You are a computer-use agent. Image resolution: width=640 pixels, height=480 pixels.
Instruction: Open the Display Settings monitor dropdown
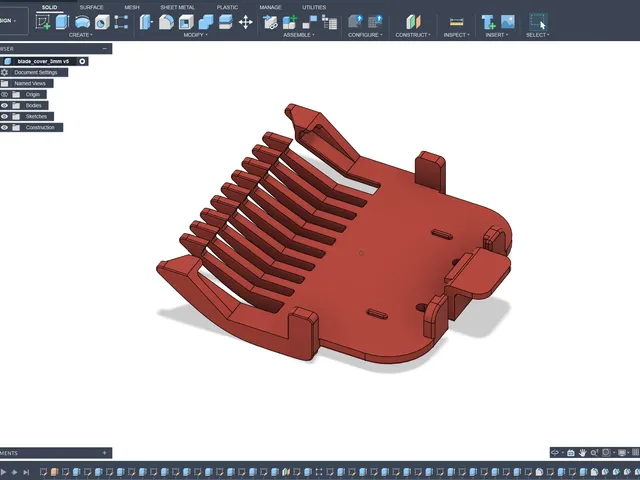point(622,452)
